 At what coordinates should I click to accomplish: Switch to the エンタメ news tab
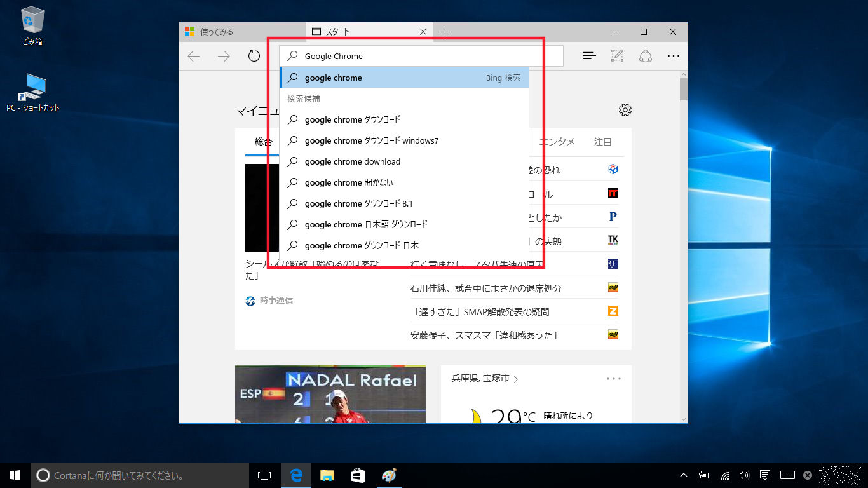[x=557, y=142]
